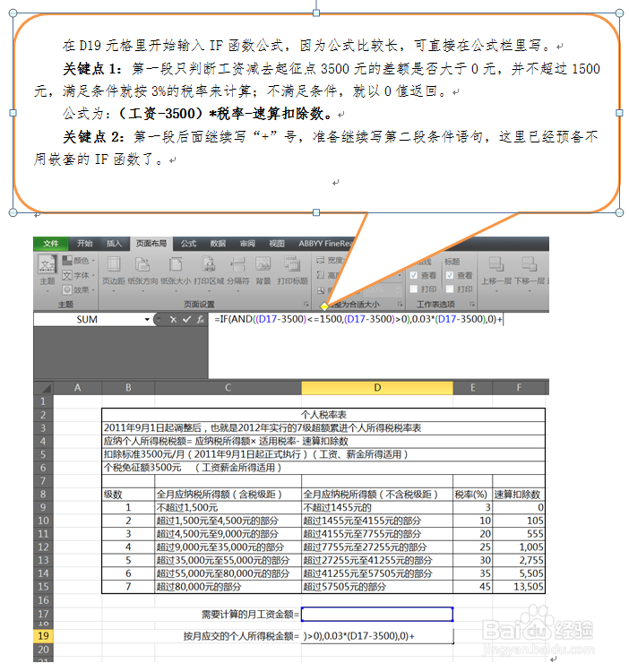Screen dimensions: 629x672
Task: Click the Select All corner of the sheet
Action: click(43, 388)
